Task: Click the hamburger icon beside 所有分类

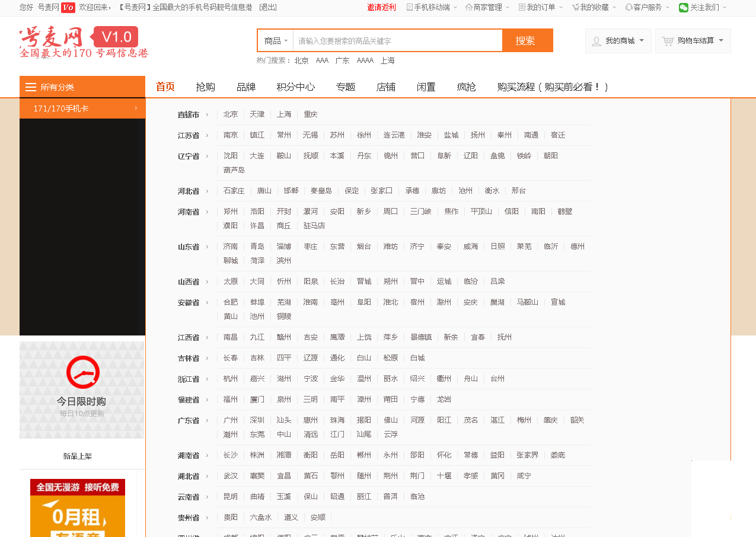Action: click(x=31, y=87)
